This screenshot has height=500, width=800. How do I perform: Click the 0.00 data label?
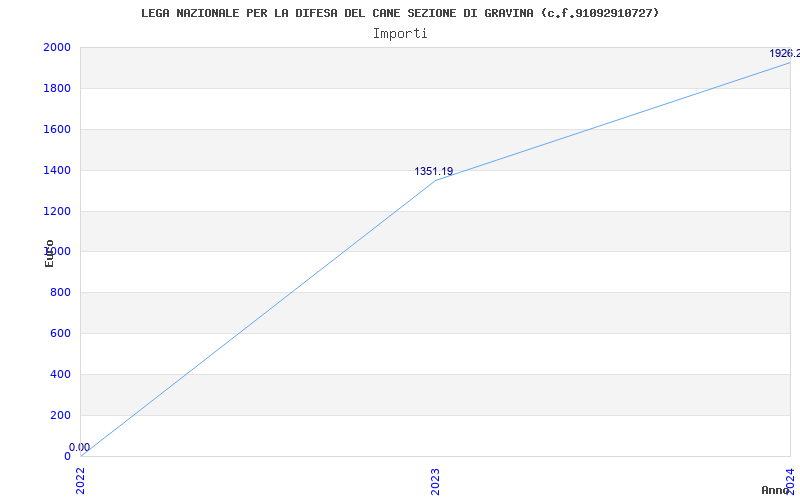pyautogui.click(x=80, y=447)
